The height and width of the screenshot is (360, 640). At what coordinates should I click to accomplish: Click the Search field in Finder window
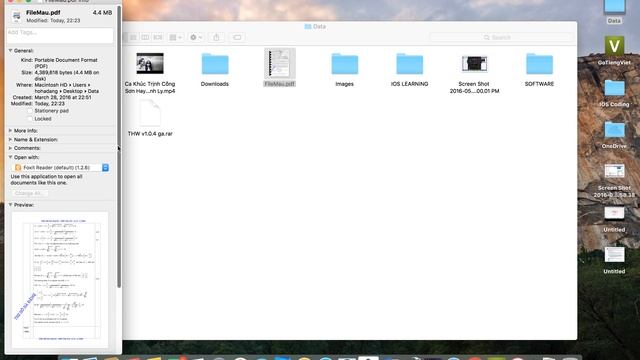501,37
